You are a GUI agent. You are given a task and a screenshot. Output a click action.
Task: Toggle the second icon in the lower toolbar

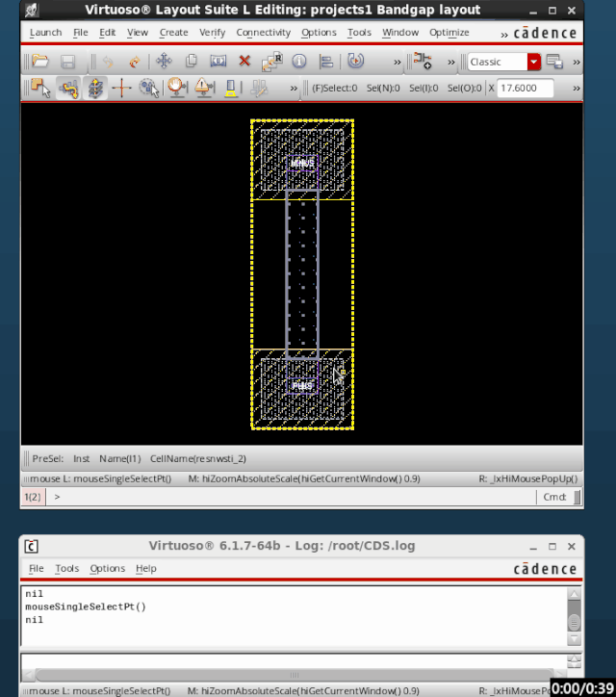(x=68, y=89)
